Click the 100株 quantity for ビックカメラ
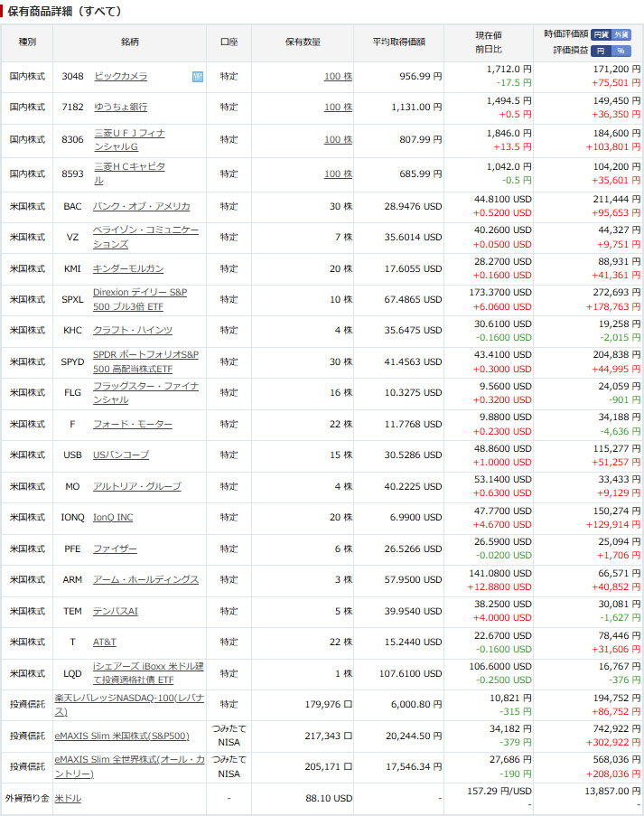This screenshot has height=816, width=644. click(x=338, y=77)
